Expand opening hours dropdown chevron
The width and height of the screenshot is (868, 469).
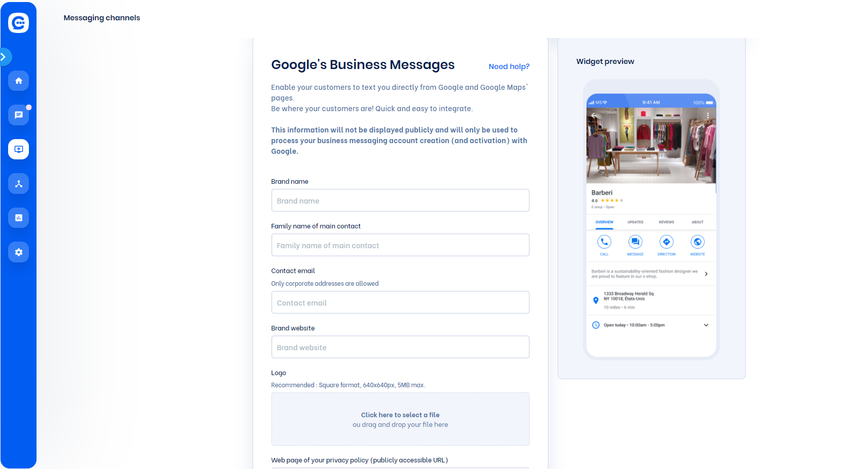pyautogui.click(x=706, y=325)
